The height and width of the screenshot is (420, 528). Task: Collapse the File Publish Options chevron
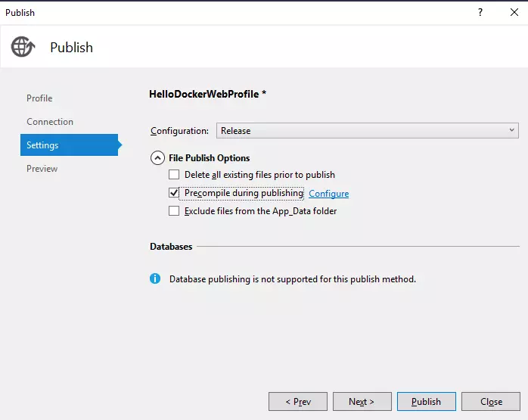(x=157, y=157)
